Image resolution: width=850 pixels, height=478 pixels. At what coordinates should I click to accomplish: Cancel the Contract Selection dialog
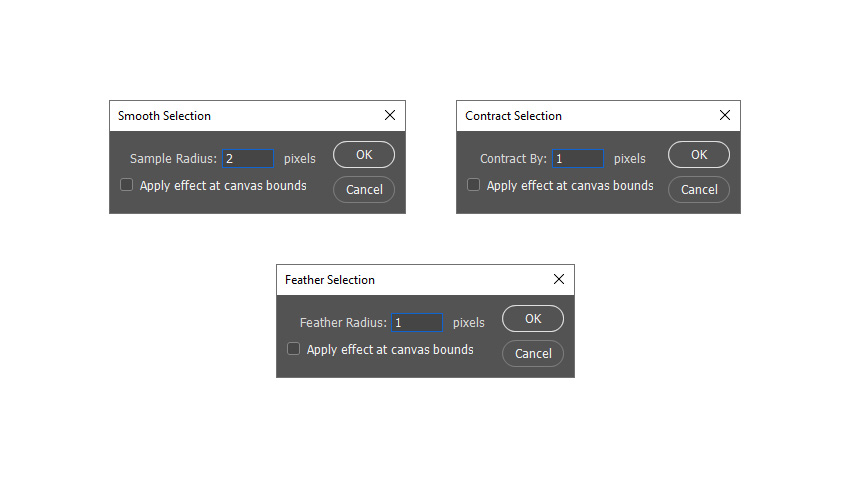699,189
